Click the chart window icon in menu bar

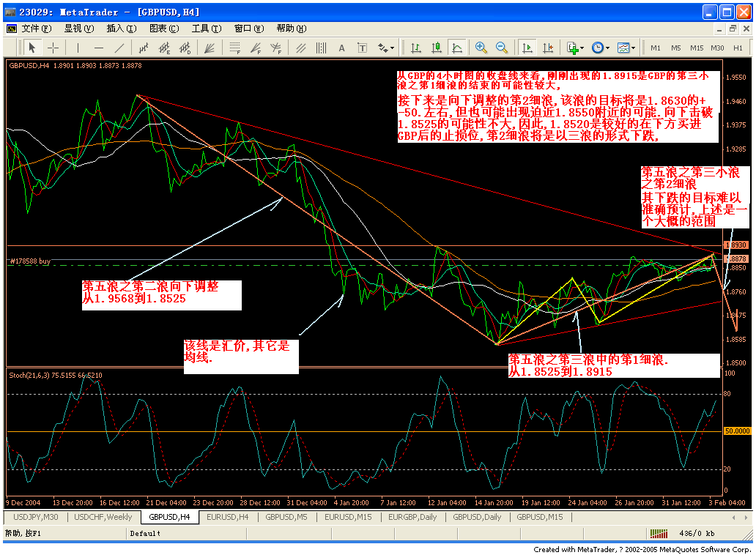[x=11, y=29]
